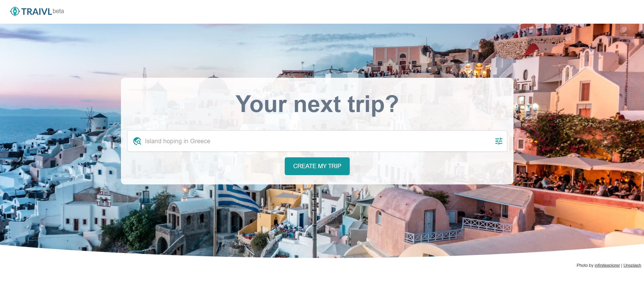Viewport: 644px width, 299px height.
Task: Open the Unsplash credit link
Action: (x=632, y=265)
